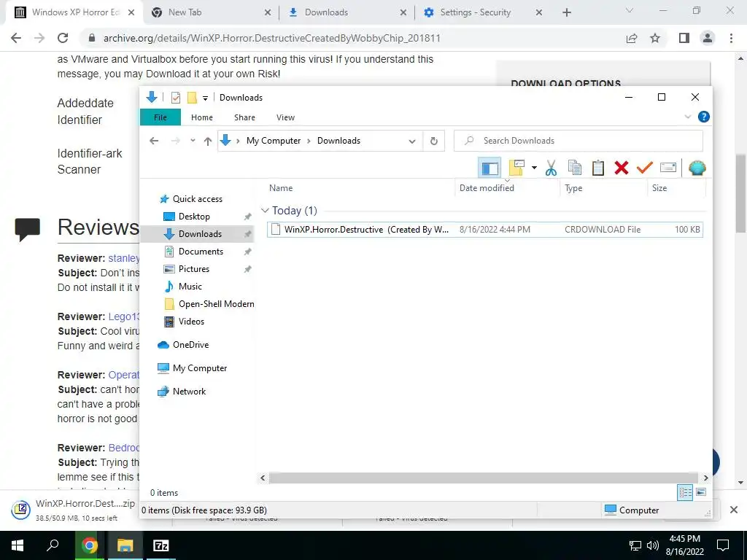Open the Home ribbon tab
Screen dimensions: 747x560
coord(202,117)
